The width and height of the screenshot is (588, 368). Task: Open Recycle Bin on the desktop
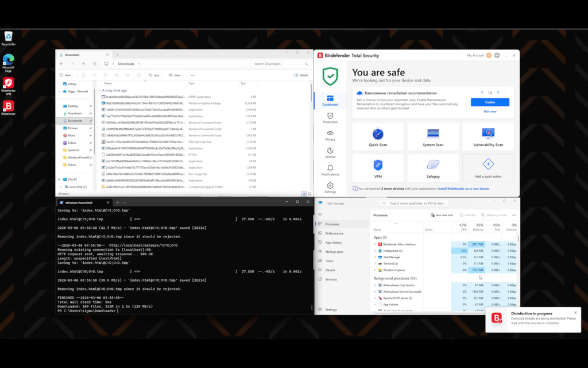coord(8,39)
